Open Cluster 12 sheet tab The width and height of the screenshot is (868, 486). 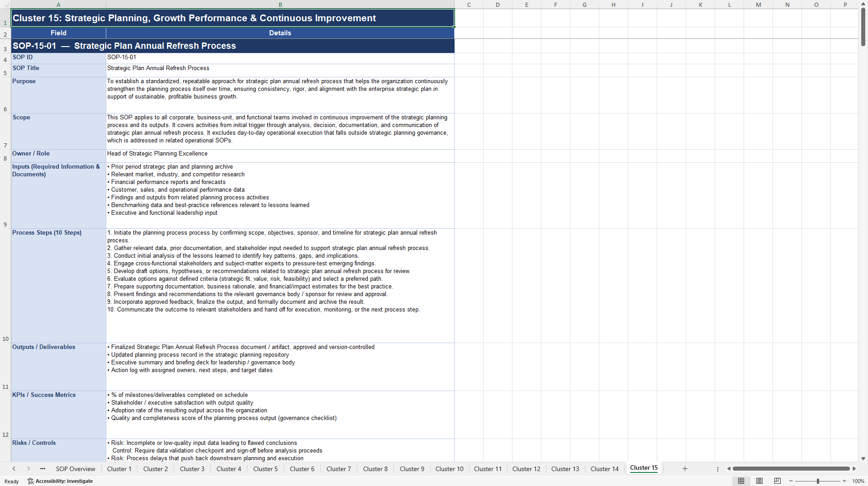[526, 469]
